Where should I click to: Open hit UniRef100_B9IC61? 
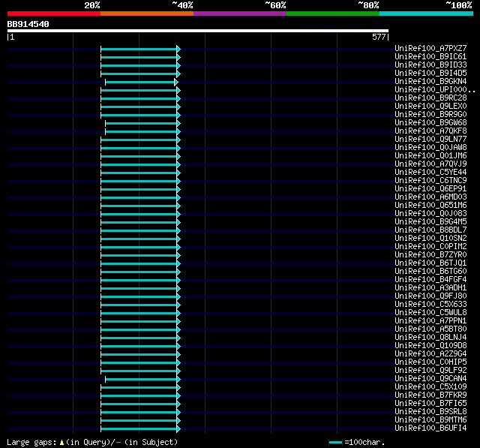coord(430,56)
